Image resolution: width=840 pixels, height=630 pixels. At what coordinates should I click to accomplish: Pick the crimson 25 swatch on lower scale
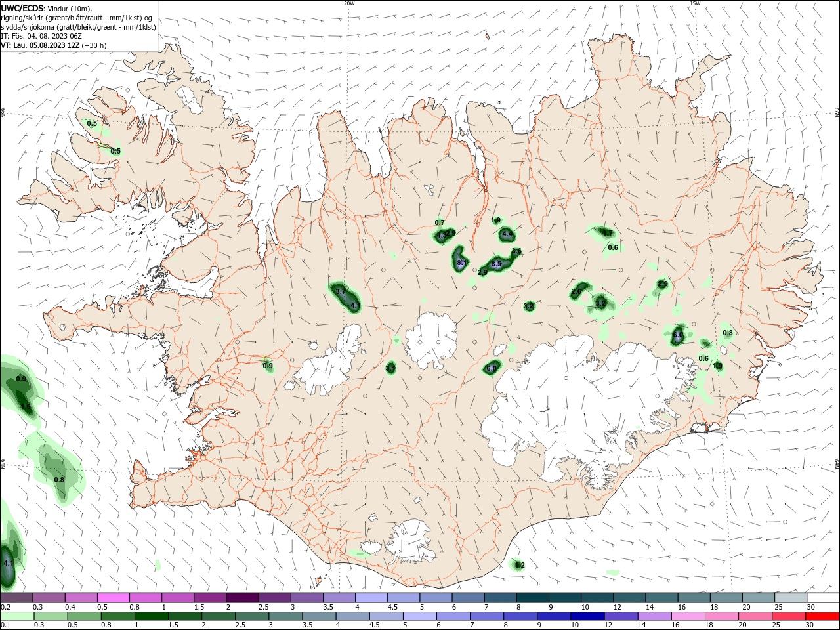point(789,616)
